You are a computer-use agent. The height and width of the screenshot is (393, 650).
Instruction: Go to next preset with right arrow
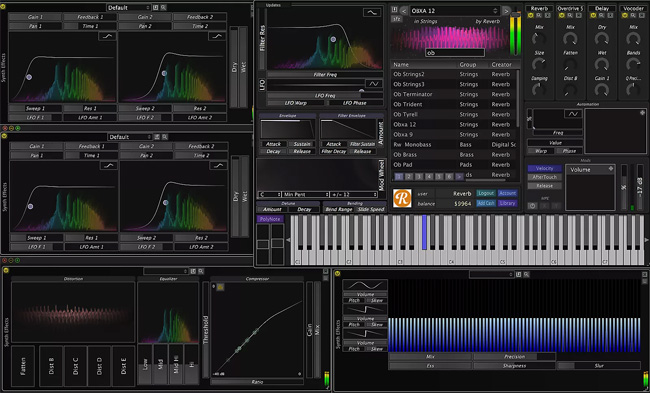tap(506, 11)
